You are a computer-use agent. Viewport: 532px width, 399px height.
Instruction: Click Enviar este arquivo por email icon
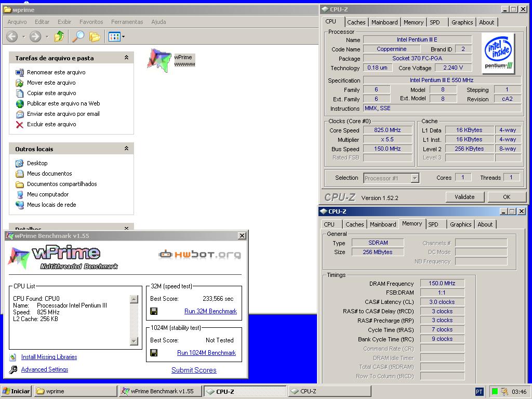tap(20, 114)
